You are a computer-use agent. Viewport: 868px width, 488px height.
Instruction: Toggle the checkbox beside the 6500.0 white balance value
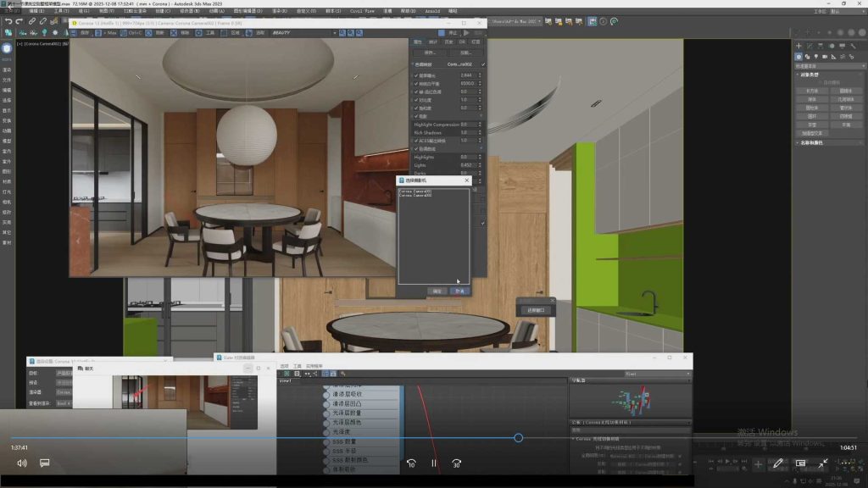point(416,84)
